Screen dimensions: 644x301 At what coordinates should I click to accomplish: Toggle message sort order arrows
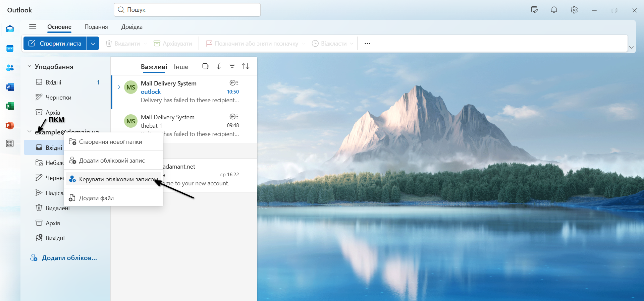tap(246, 66)
